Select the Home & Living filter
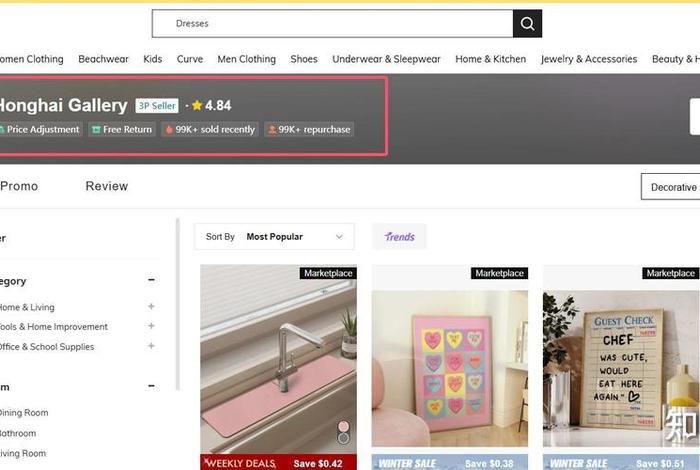The height and width of the screenshot is (470, 700). (x=27, y=307)
